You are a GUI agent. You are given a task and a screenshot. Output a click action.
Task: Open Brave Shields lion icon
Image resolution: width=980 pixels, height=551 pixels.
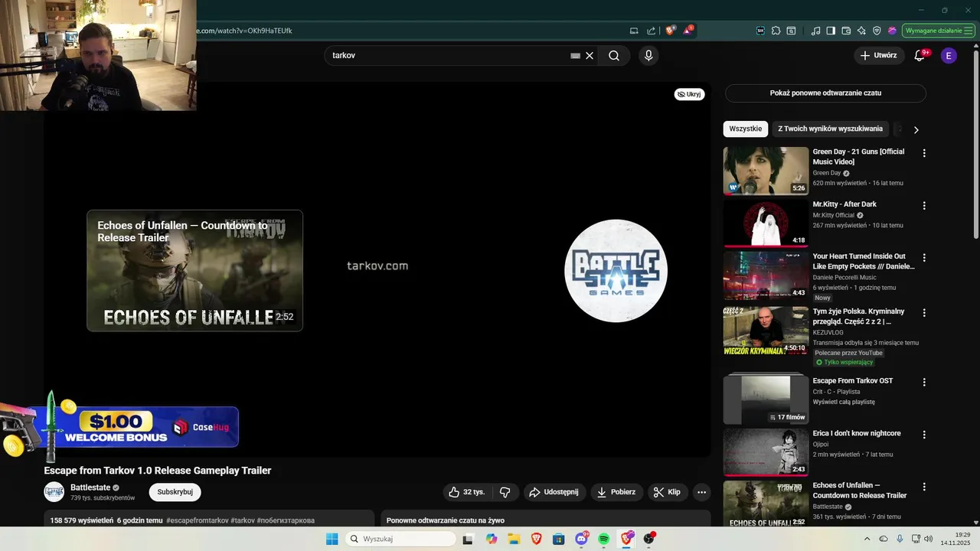coord(671,31)
